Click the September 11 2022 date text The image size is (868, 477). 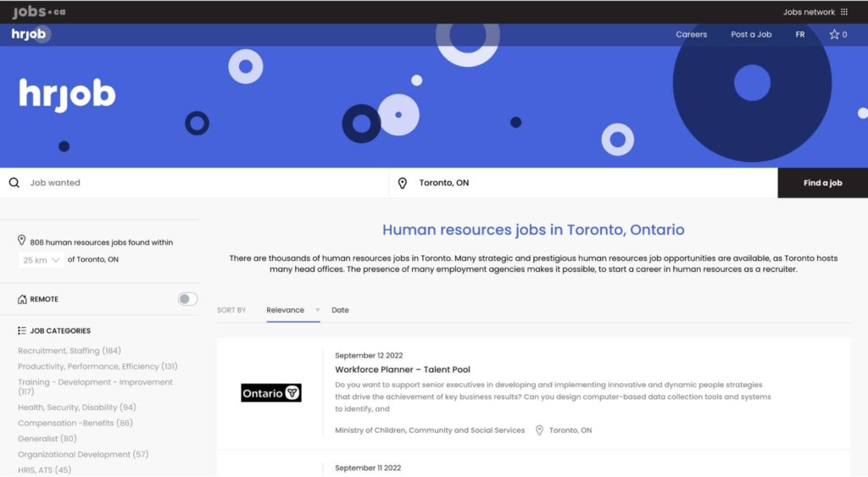368,468
